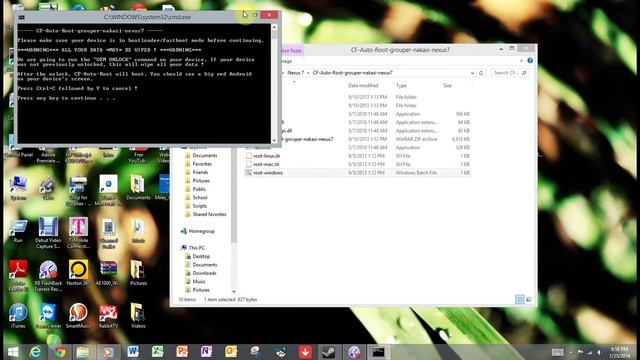The image size is (640, 360).
Task: Launch Outlook from the taskbar
Action: (231, 351)
